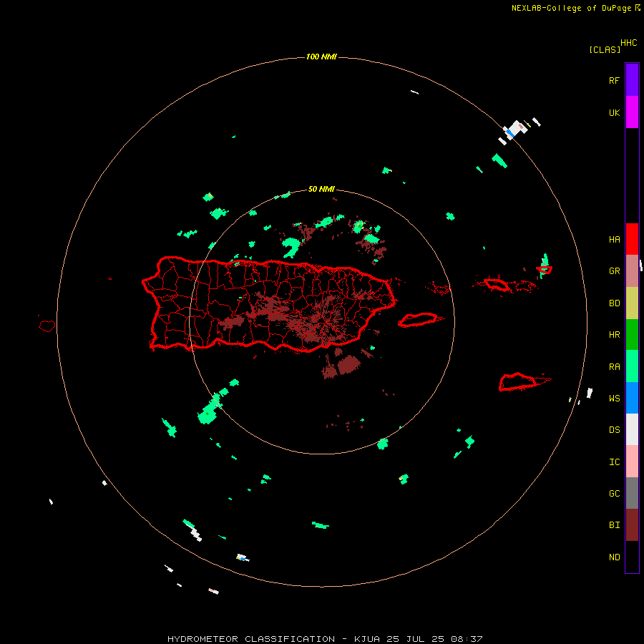Image resolution: width=644 pixels, height=644 pixels.
Task: Click the HR legend label
Action: point(614,335)
